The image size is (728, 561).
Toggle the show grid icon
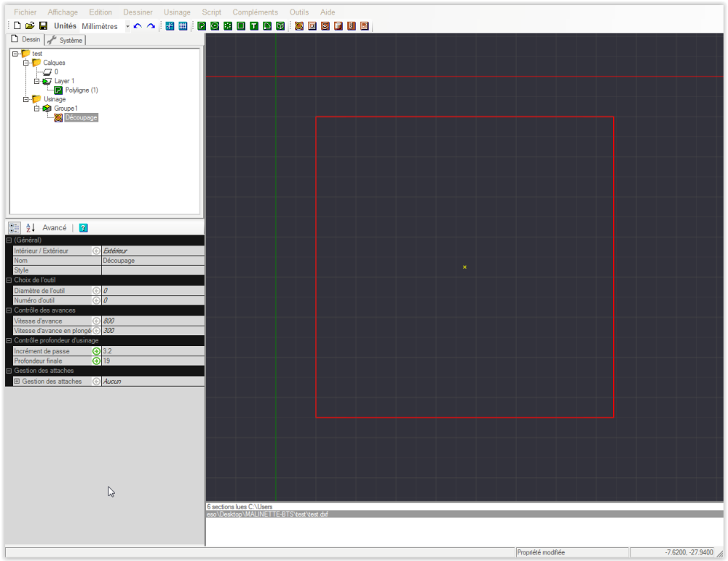pyautogui.click(x=183, y=26)
